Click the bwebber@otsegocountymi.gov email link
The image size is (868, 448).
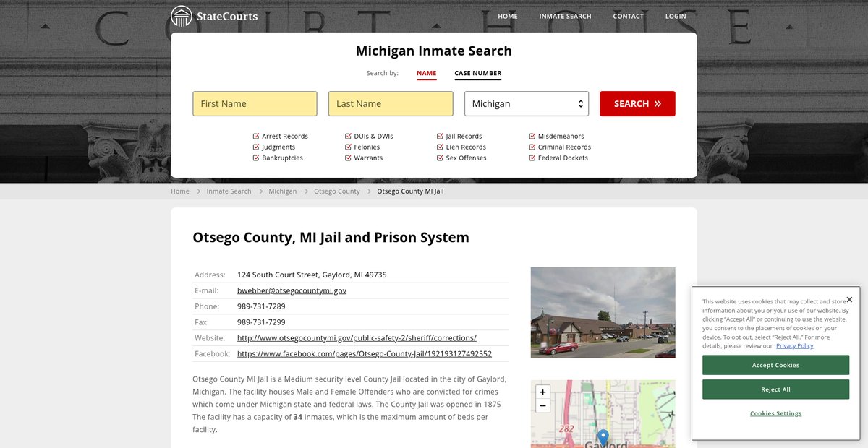coord(292,290)
